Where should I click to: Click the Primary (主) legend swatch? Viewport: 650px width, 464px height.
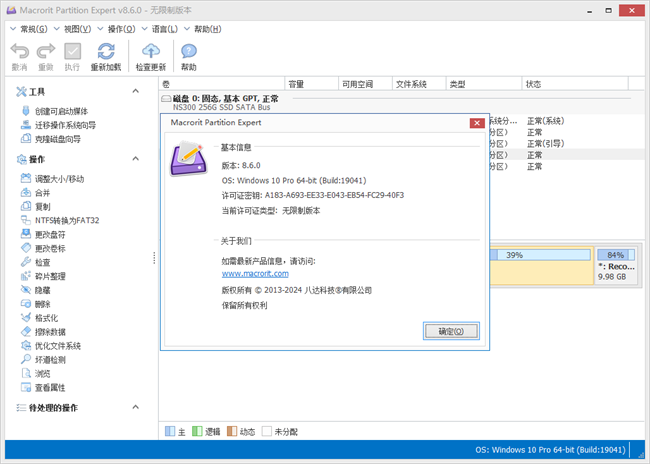(170, 431)
